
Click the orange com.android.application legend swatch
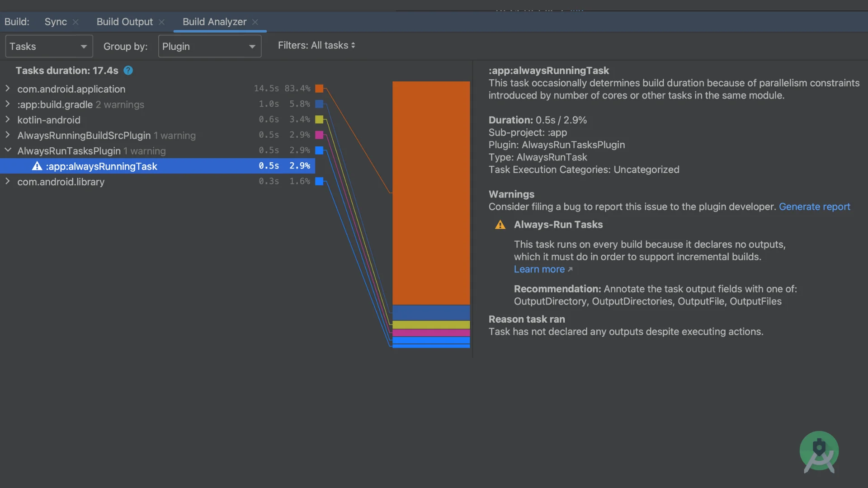click(319, 89)
